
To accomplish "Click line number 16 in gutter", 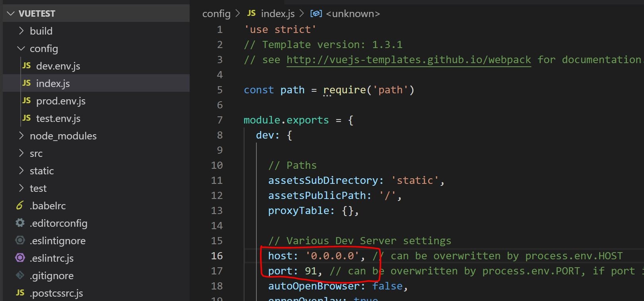I will pos(217,256).
